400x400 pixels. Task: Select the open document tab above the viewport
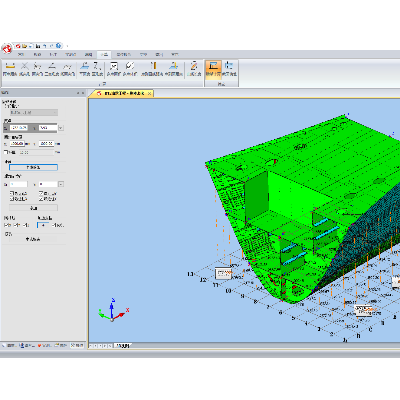[x=124, y=94]
